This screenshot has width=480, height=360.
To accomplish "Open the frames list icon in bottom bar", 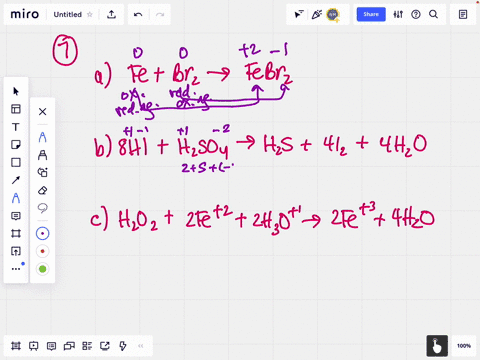I will click(16, 346).
